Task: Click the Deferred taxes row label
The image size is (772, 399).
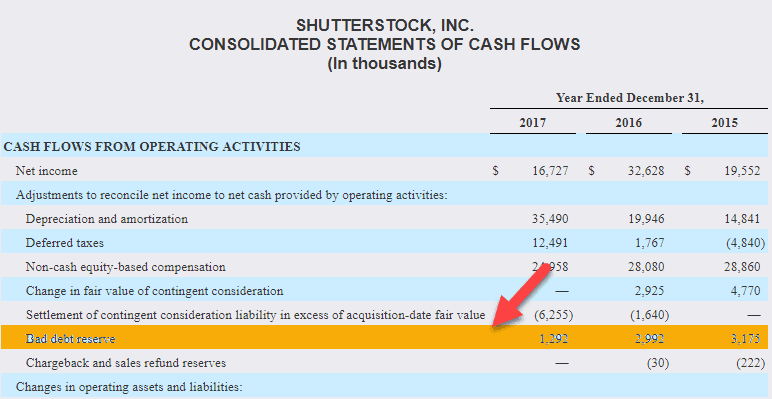Action: (64, 243)
